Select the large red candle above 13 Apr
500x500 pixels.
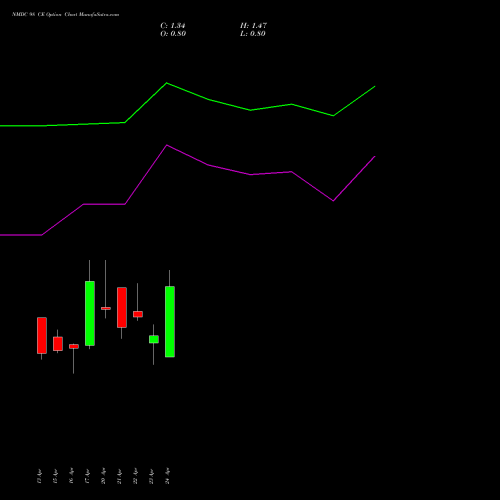click(42, 335)
